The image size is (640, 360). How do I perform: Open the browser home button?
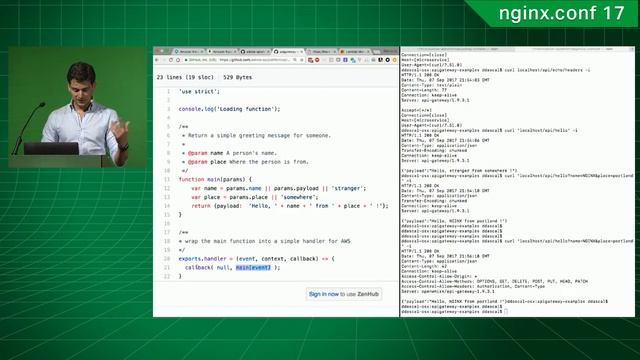[178, 60]
